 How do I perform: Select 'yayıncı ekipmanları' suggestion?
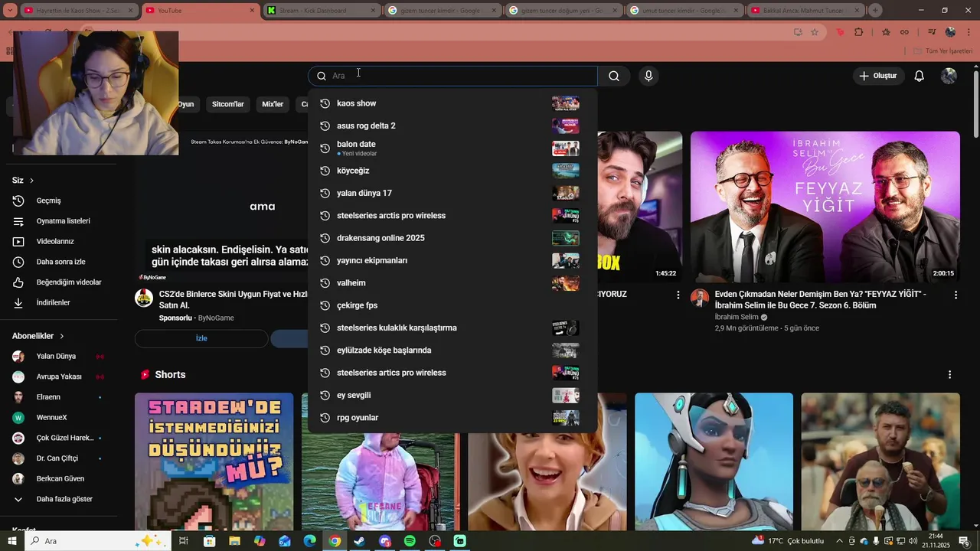[452, 260]
